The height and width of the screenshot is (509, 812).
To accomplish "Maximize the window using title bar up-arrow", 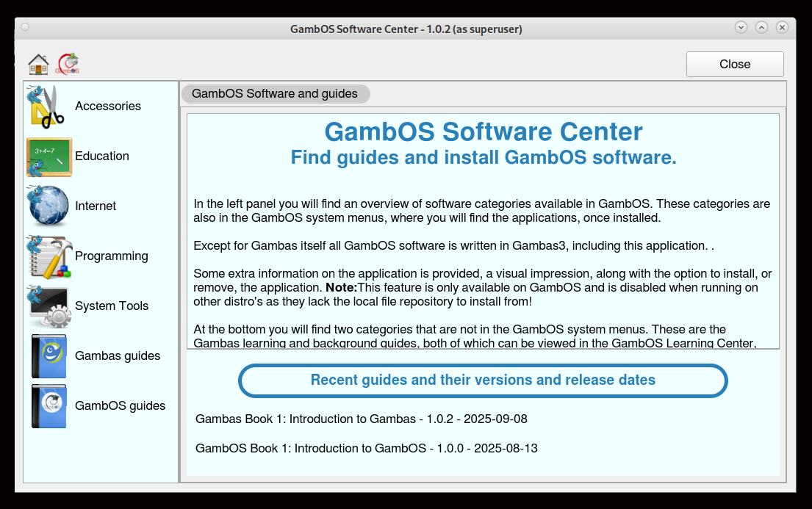I will 761,27.
